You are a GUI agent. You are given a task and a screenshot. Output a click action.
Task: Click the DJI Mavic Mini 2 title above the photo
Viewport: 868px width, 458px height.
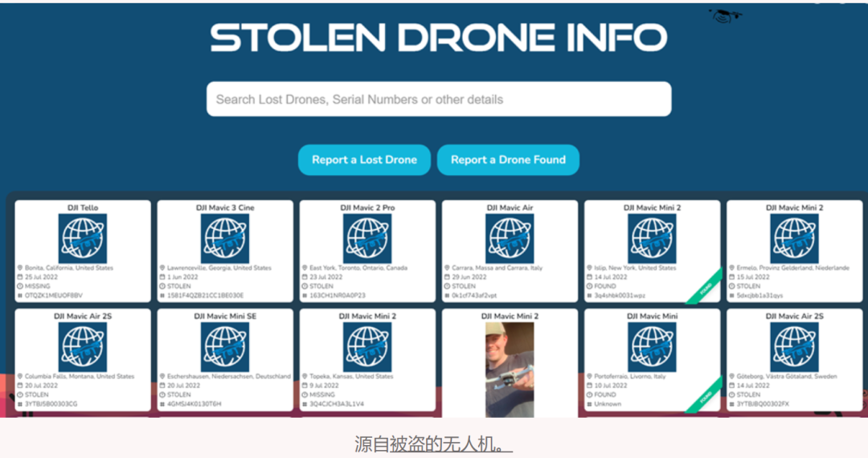point(510,316)
